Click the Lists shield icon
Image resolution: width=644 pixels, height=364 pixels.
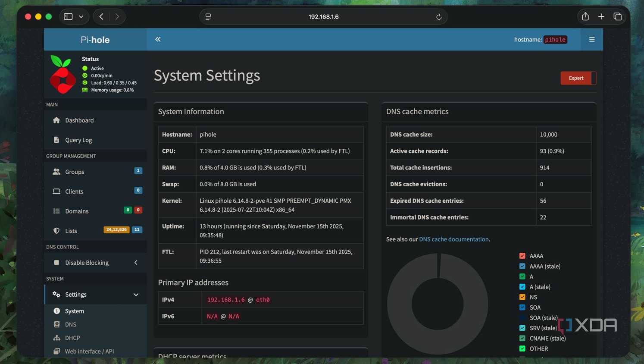click(56, 231)
